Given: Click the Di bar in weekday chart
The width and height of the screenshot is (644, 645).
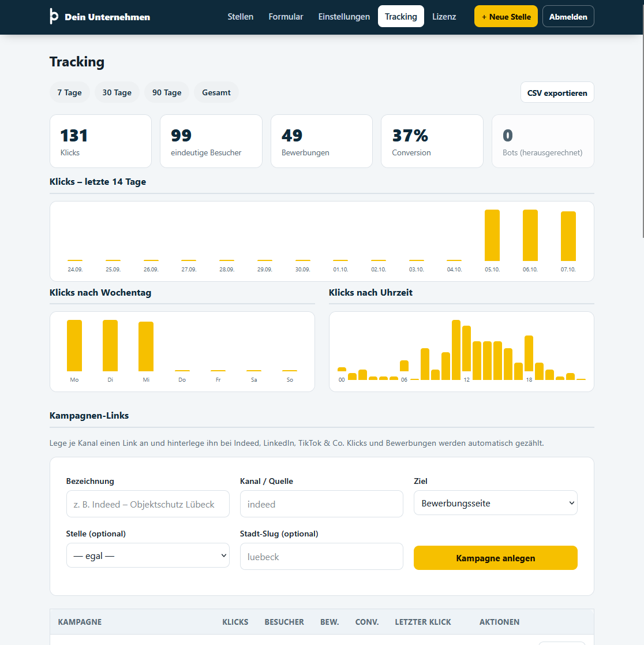Looking at the screenshot, I should point(110,345).
